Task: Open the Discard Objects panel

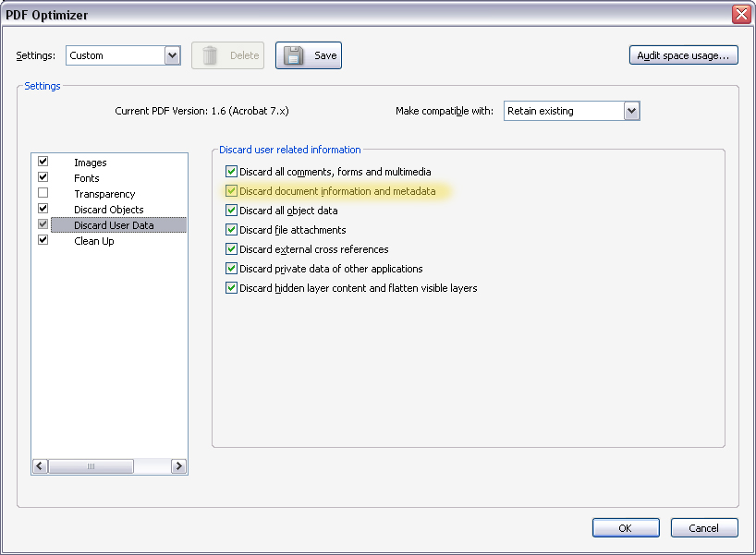Action: coord(109,210)
